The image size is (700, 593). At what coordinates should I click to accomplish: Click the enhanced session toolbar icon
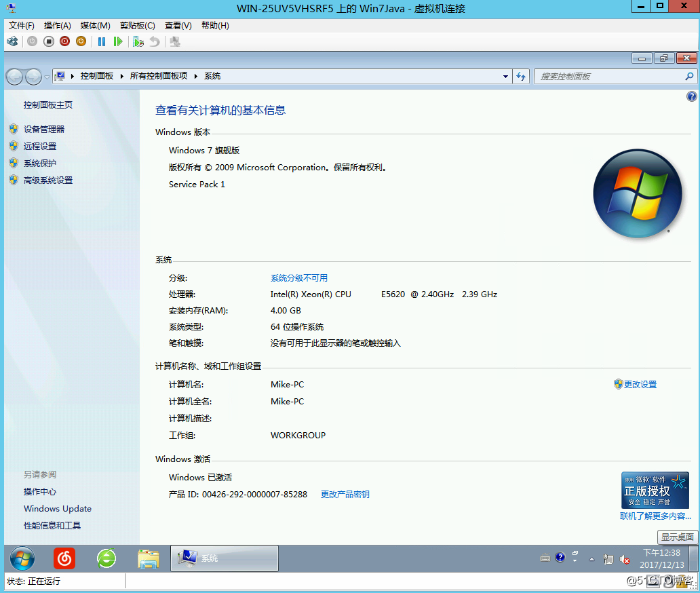[x=175, y=41]
